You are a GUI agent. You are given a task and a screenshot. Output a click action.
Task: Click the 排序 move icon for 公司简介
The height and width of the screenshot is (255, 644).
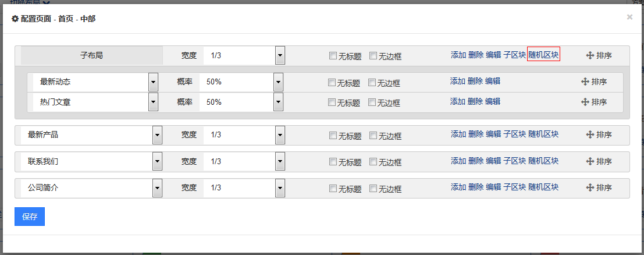coord(590,187)
